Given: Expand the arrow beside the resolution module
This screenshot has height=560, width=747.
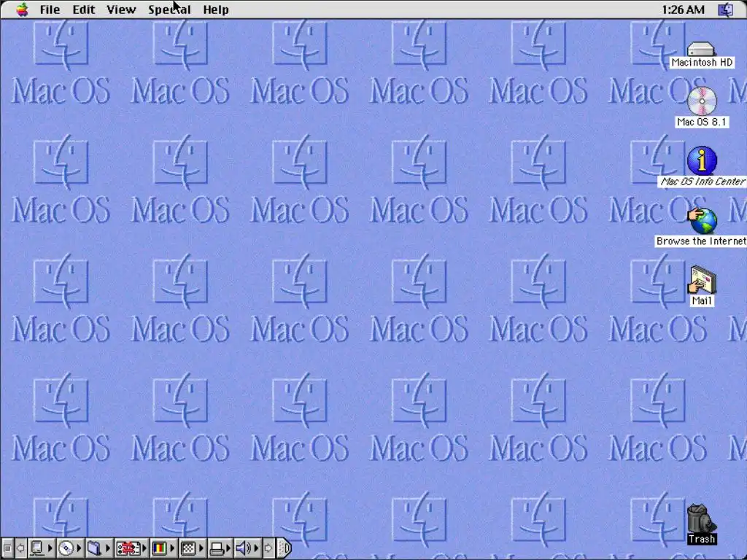Looking at the screenshot, I should [x=201, y=548].
